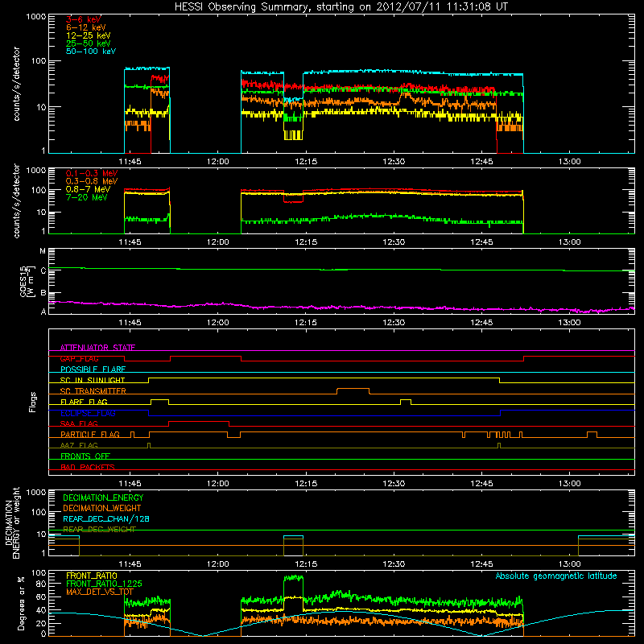644x644 pixels.
Task: Click the 0.1-0.3 MeV legend label
Action: coord(92,173)
